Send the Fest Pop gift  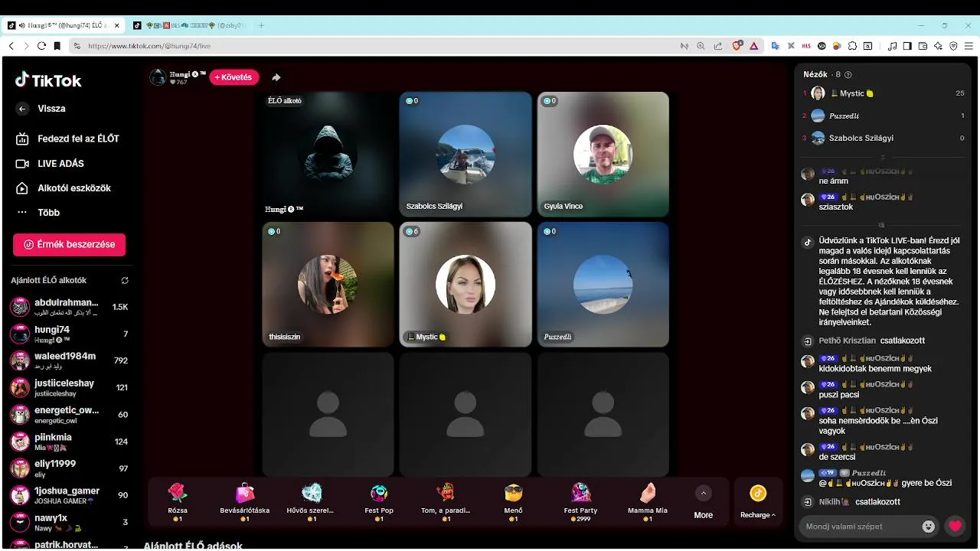pyautogui.click(x=379, y=501)
